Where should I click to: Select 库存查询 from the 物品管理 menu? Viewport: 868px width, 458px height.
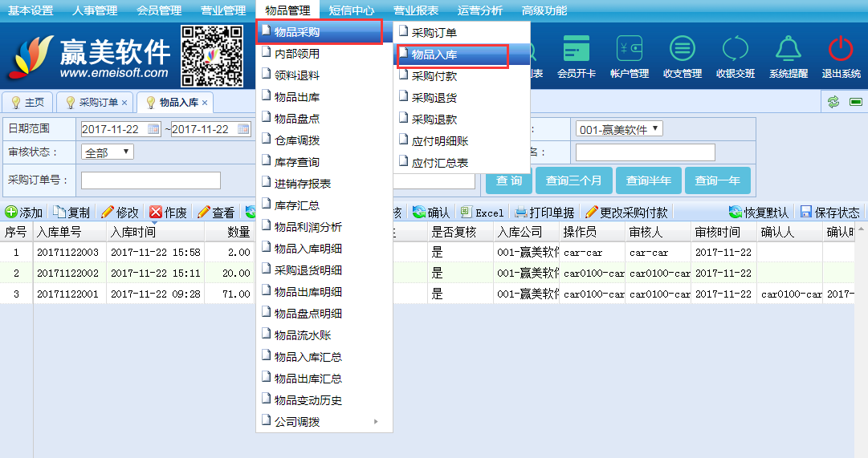(x=297, y=162)
